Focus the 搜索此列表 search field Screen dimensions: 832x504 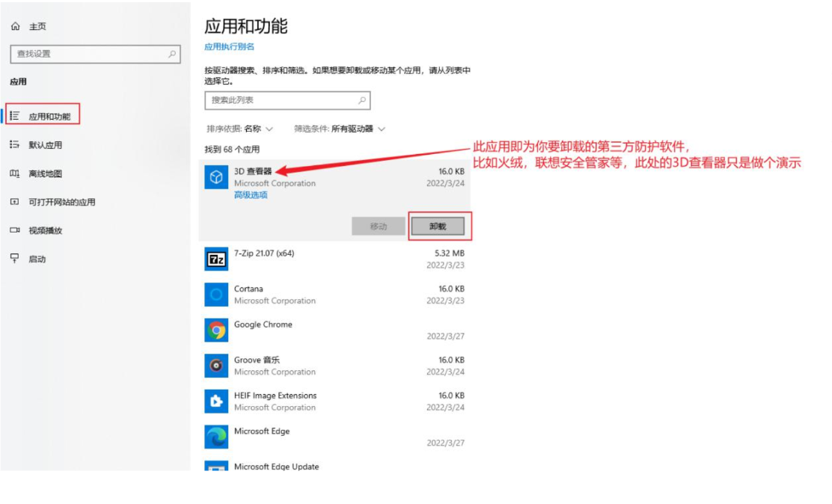pos(287,99)
